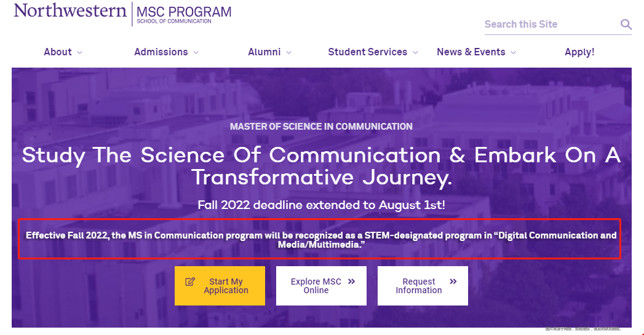Click the pencil edit icon on Start My Application
The image size is (644, 335).
pyautogui.click(x=190, y=282)
